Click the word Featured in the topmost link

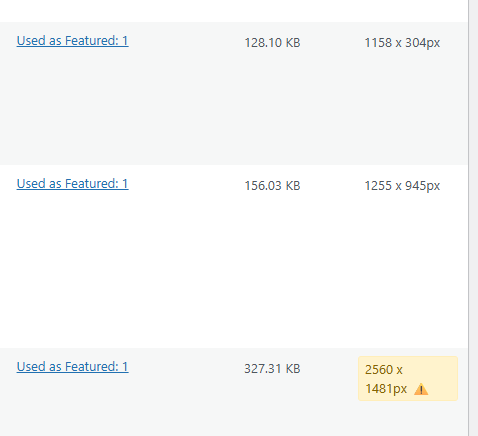tap(92, 41)
